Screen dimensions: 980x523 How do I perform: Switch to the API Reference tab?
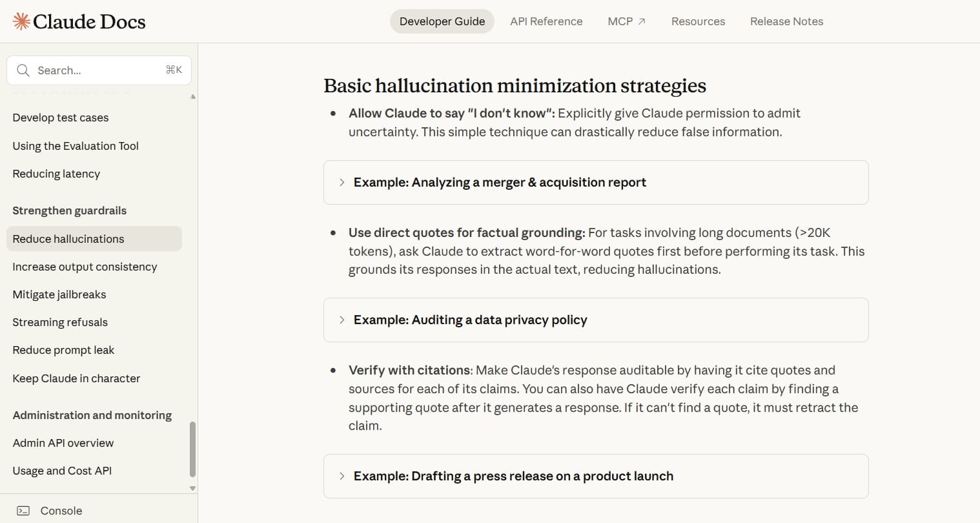(546, 21)
